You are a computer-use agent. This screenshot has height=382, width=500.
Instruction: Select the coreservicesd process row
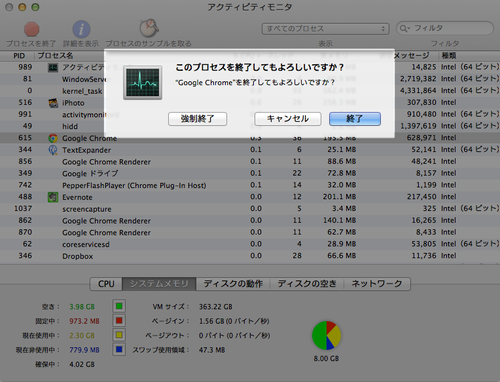click(x=250, y=244)
